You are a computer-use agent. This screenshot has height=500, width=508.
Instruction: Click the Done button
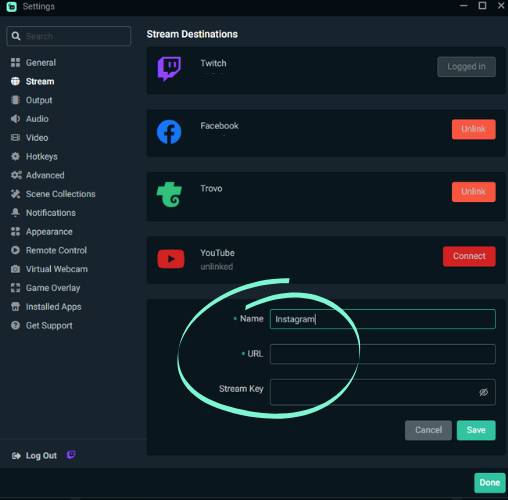(490, 483)
